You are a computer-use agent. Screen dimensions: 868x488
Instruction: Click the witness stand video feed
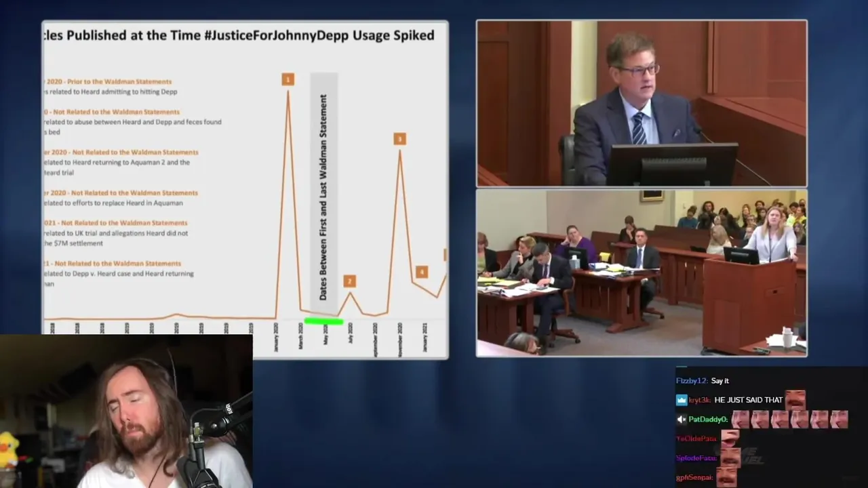tap(642, 103)
